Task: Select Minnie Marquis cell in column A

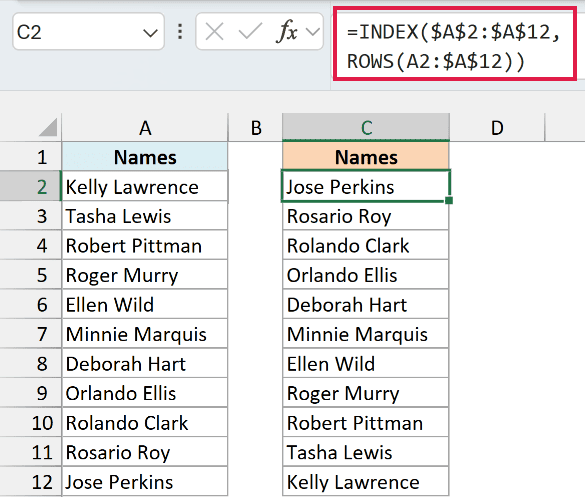Action: tap(145, 334)
